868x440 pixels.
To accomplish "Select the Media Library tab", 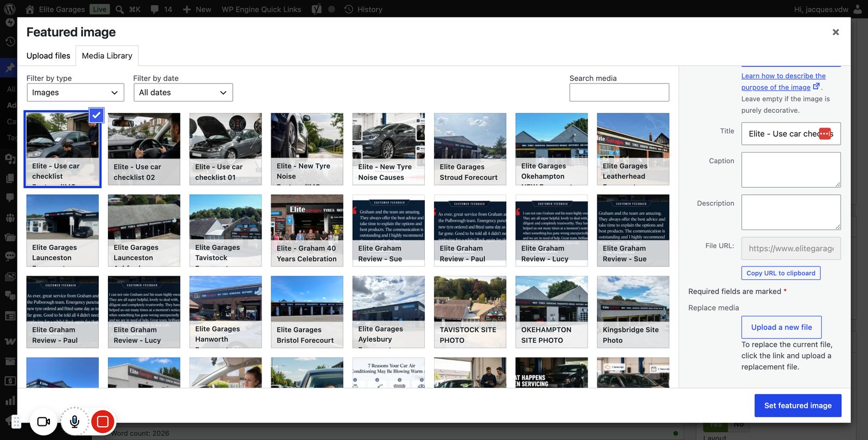I will [107, 55].
